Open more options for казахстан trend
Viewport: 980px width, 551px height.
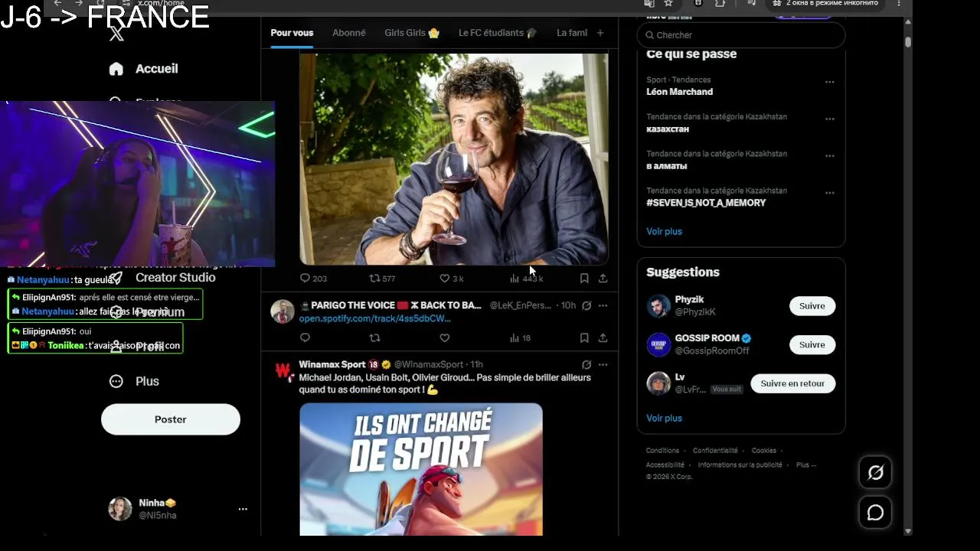(829, 119)
